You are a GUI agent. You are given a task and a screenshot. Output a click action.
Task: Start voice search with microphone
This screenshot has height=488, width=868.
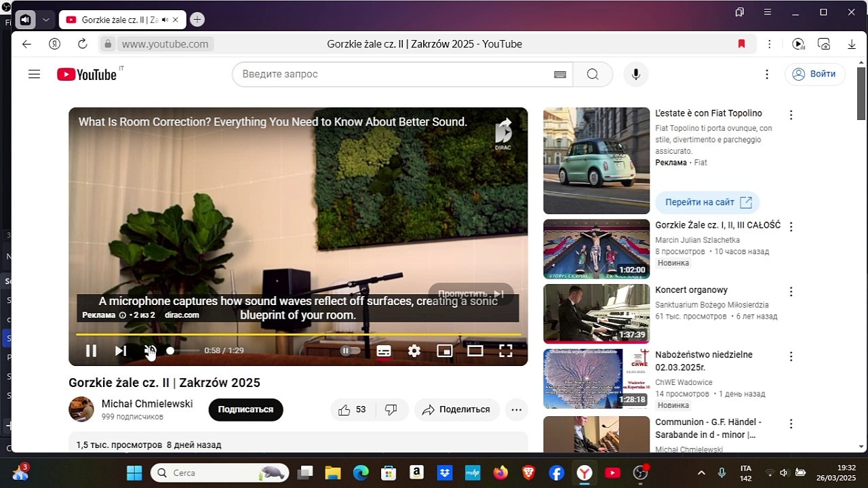[x=635, y=74]
